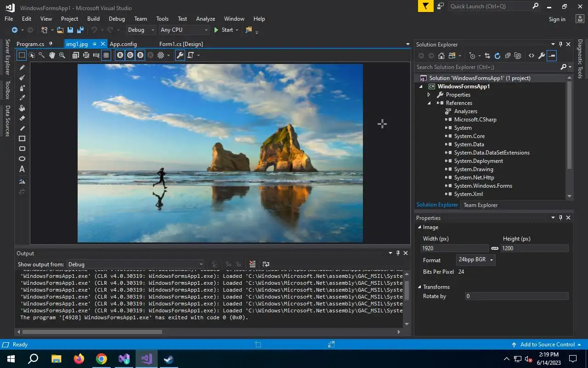Image resolution: width=588 pixels, height=368 pixels.
Task: Select the Pan (hand) tool
Action: pyautogui.click(x=52, y=55)
